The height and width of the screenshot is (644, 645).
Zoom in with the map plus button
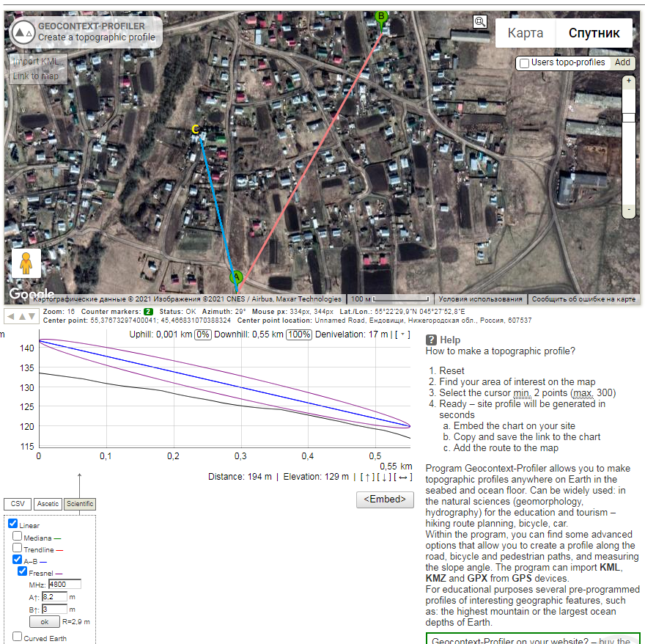629,81
